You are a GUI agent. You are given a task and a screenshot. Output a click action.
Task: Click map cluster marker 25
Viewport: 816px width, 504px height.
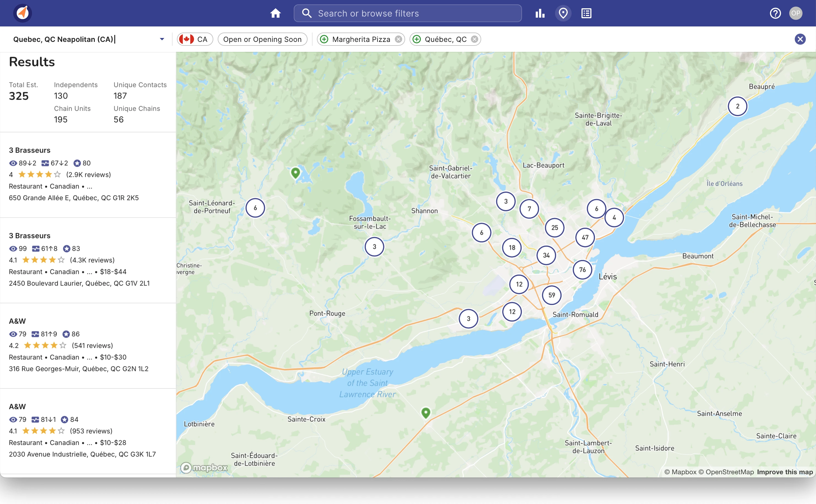click(554, 228)
